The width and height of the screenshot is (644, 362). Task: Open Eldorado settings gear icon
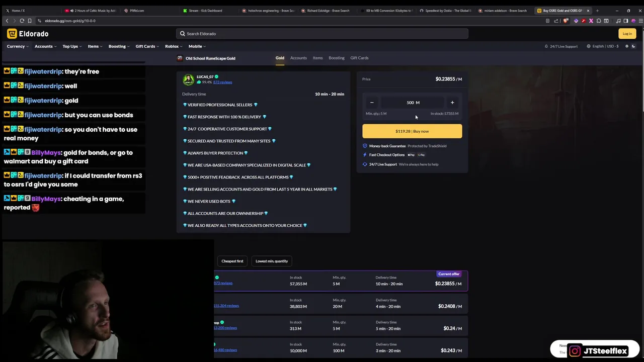(x=627, y=46)
